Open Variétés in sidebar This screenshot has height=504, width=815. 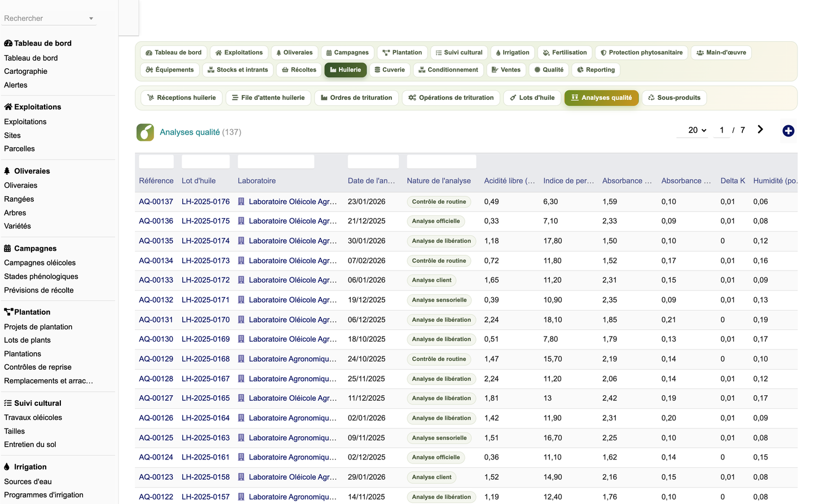click(17, 226)
